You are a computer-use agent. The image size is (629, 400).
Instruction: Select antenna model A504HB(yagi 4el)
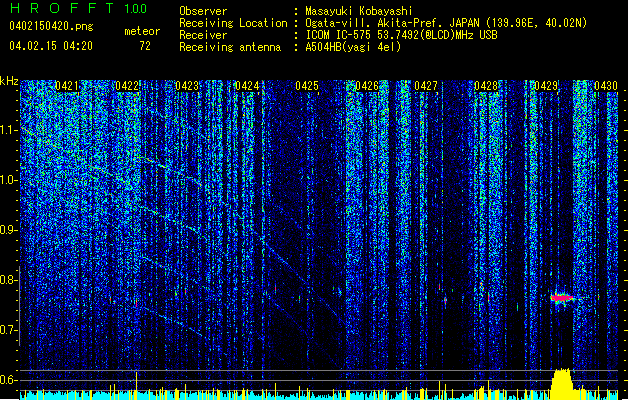click(x=353, y=47)
